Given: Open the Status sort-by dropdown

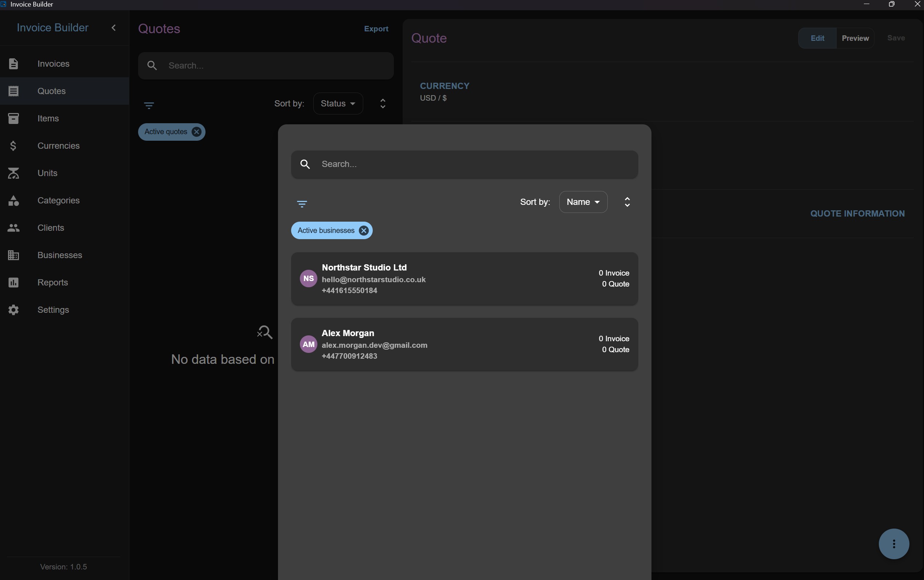Looking at the screenshot, I should point(338,104).
